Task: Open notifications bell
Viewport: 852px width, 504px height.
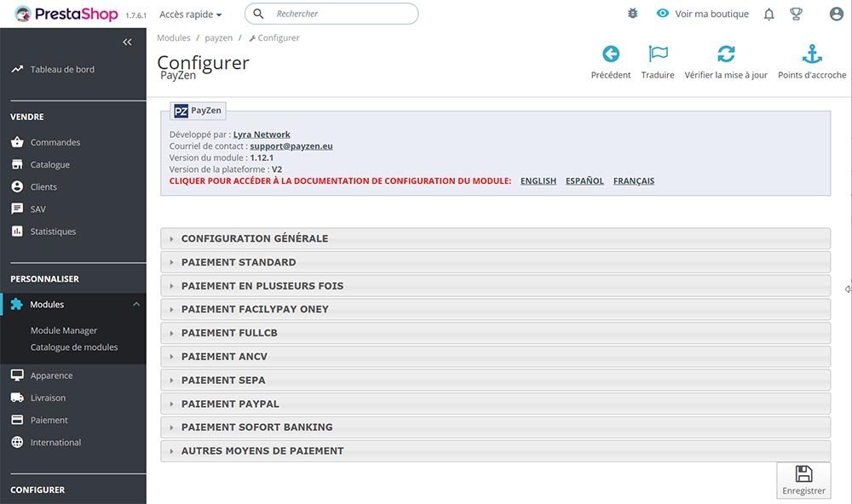Action: click(769, 14)
